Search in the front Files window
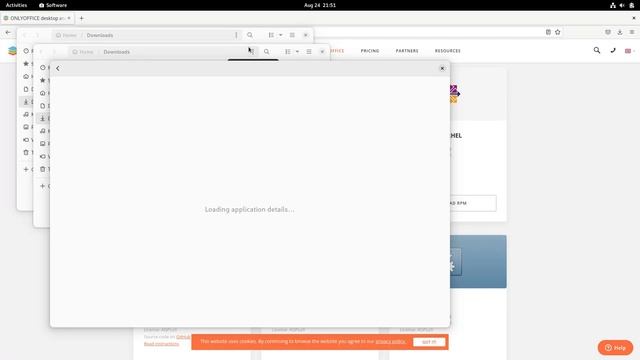The image size is (640, 360). (x=267, y=52)
